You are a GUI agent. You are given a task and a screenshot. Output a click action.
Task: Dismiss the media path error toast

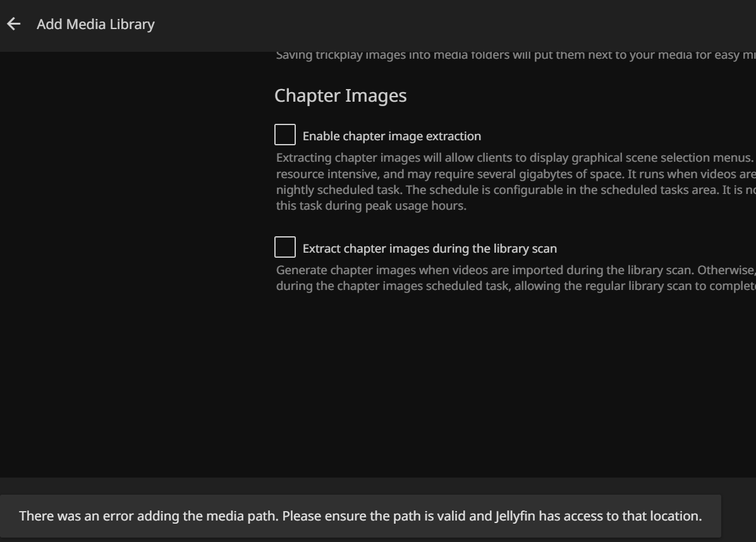click(x=360, y=516)
